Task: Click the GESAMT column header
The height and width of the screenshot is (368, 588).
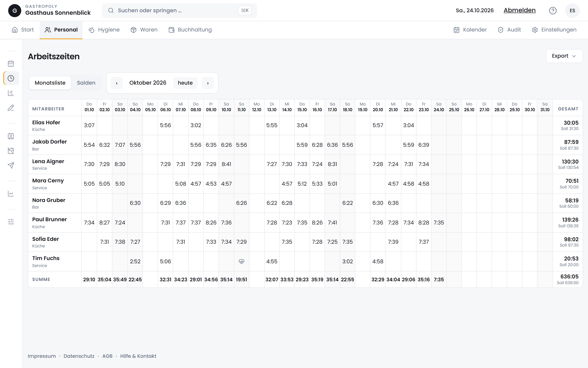Action: click(x=568, y=109)
